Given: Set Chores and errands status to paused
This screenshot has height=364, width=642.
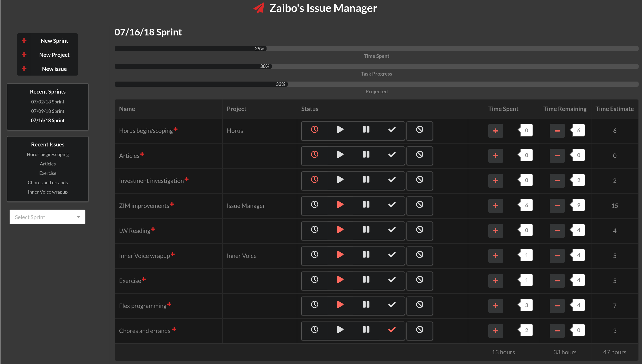Looking at the screenshot, I should click(x=366, y=330).
